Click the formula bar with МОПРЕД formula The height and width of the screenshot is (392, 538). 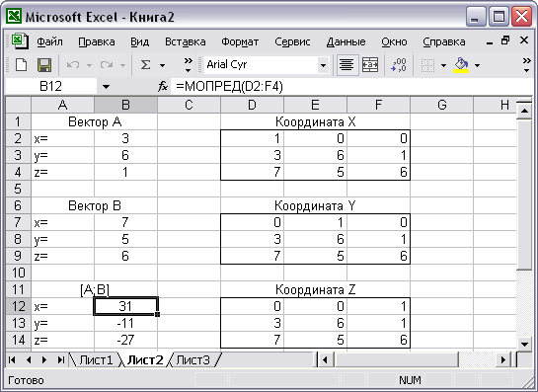click(x=351, y=87)
